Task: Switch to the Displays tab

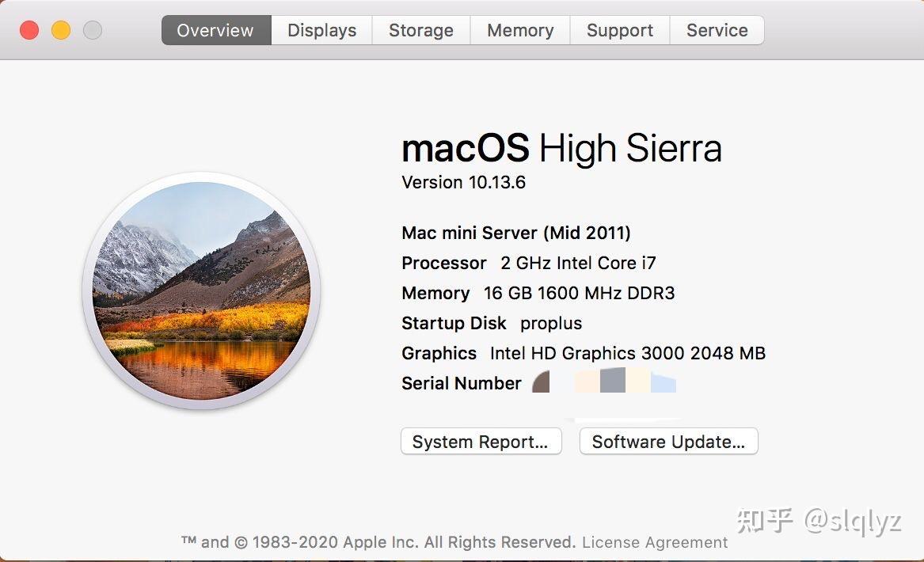Action: point(321,30)
